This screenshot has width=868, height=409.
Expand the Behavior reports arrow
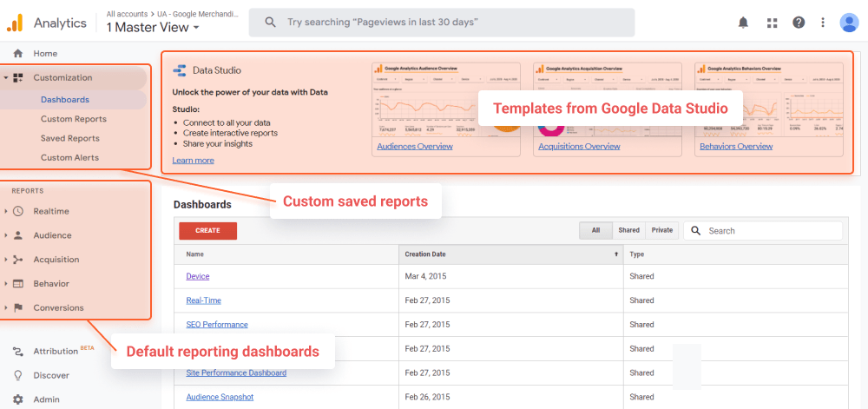click(x=5, y=284)
